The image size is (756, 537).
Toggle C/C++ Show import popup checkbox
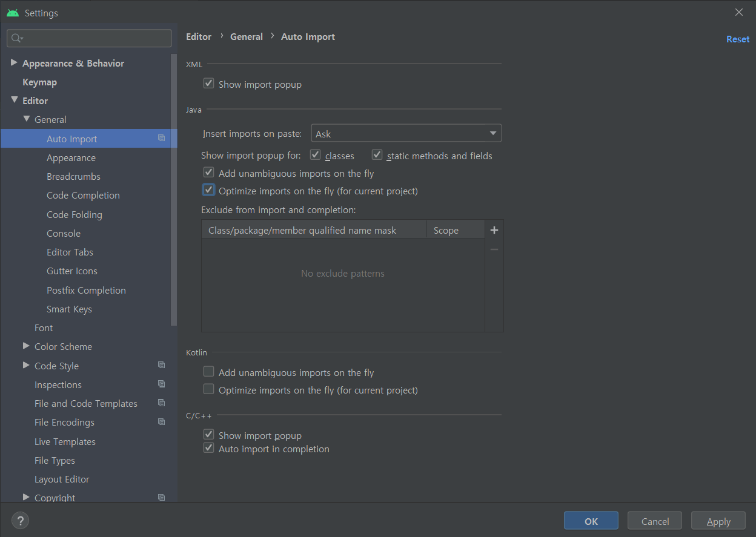pyautogui.click(x=208, y=435)
